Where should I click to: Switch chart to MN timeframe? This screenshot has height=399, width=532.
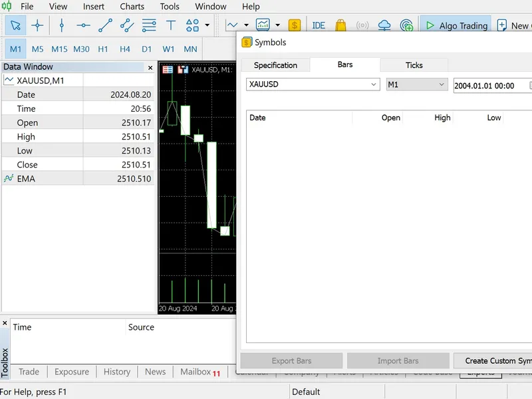pyautogui.click(x=190, y=49)
